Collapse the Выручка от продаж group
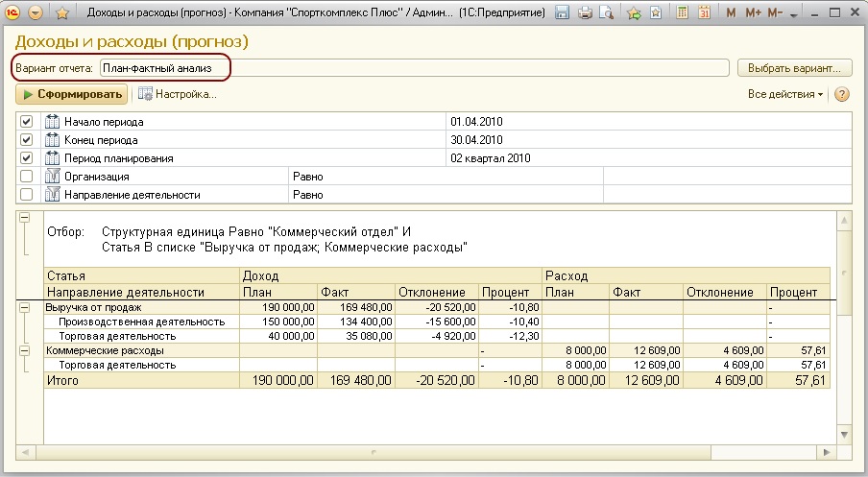868x477 pixels. (x=25, y=307)
